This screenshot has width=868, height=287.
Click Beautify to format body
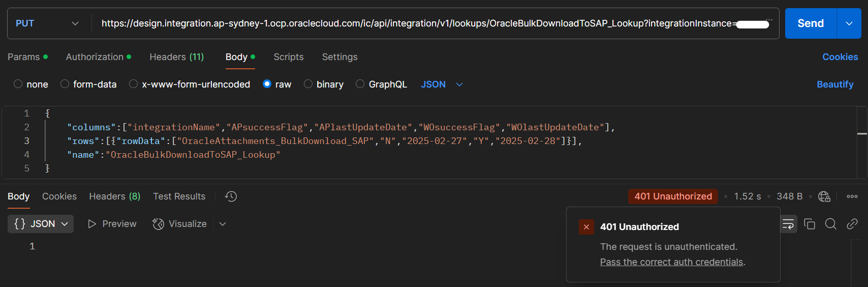835,84
